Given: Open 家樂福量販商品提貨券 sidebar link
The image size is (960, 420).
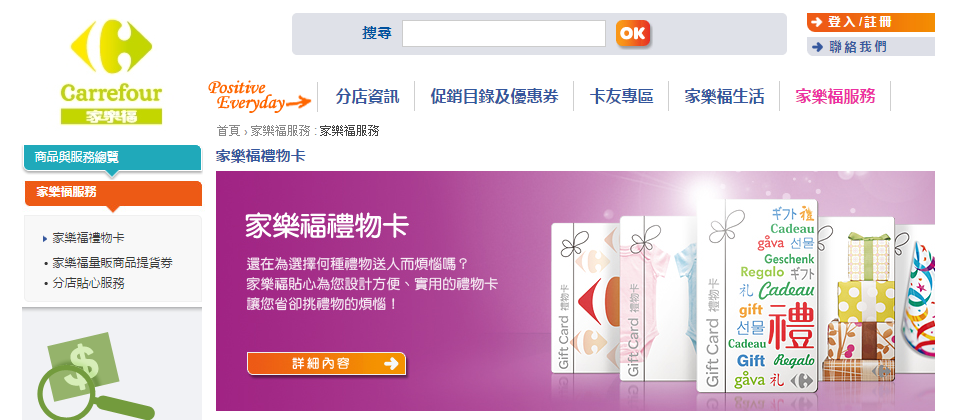Looking at the screenshot, I should pyautogui.click(x=112, y=263).
